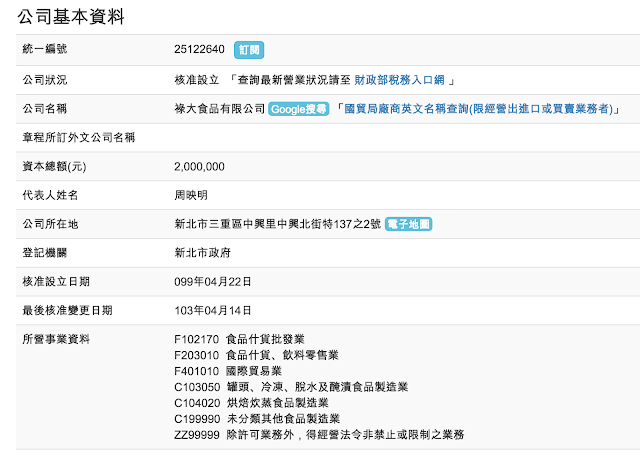Click the 訂閱 subscribe button
Image resolution: width=640 pixels, height=473 pixels.
click(249, 49)
